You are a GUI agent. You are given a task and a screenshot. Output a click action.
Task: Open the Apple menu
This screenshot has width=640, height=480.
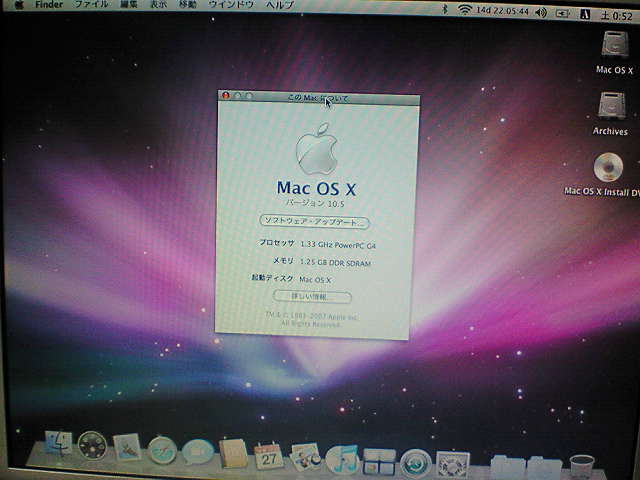click(x=18, y=5)
